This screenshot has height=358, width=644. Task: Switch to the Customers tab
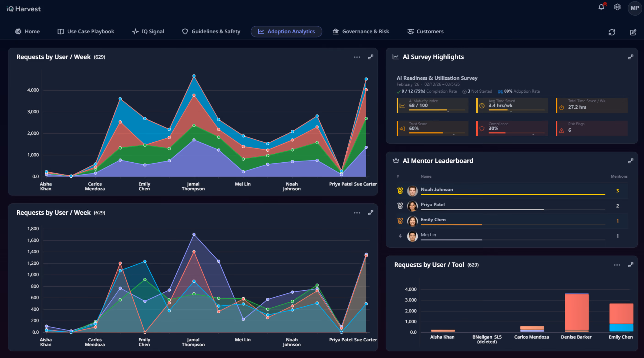tap(426, 32)
